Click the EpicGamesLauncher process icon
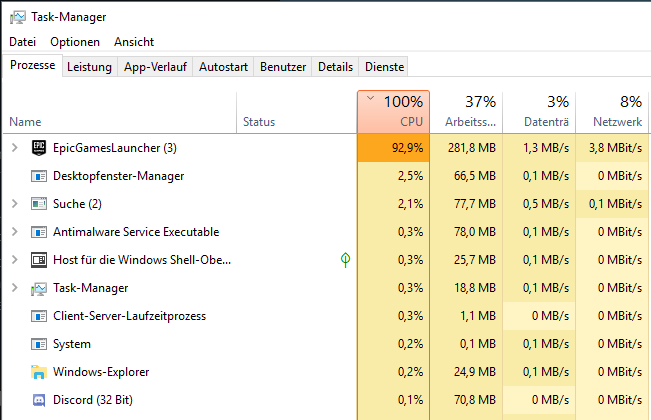 [x=39, y=148]
